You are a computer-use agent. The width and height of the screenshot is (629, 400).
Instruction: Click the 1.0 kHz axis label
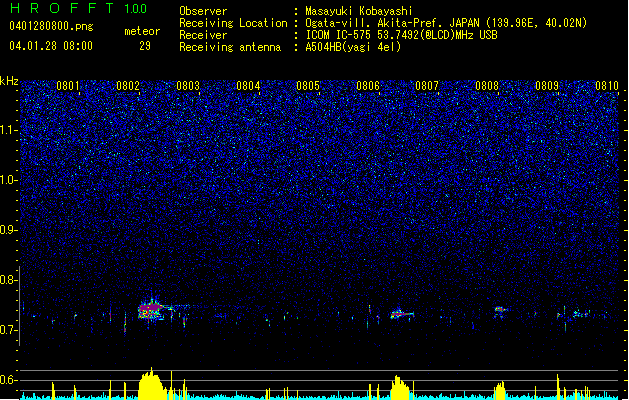coord(8,180)
